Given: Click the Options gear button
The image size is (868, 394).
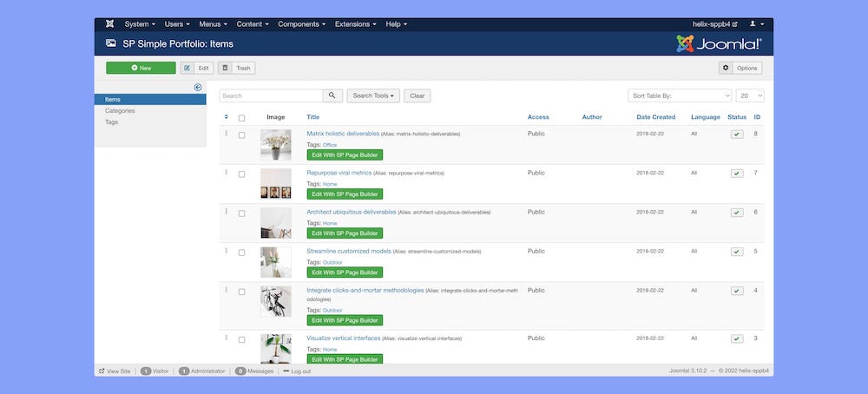Looking at the screenshot, I should [x=740, y=68].
